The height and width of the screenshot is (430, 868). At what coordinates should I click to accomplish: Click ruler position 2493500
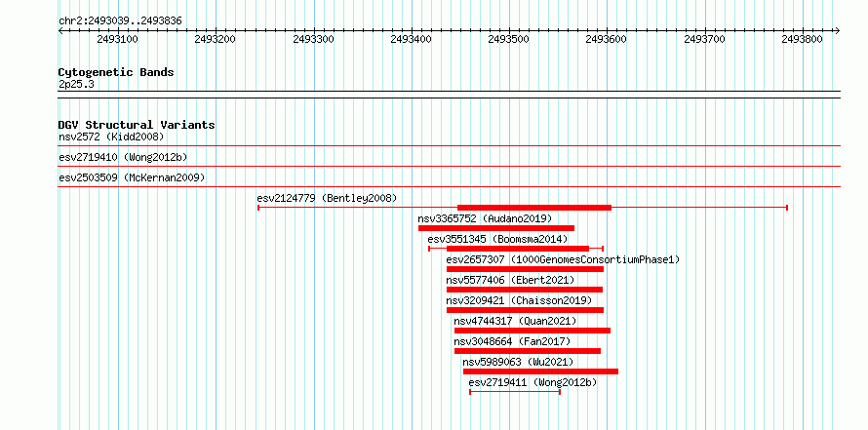[509, 39]
